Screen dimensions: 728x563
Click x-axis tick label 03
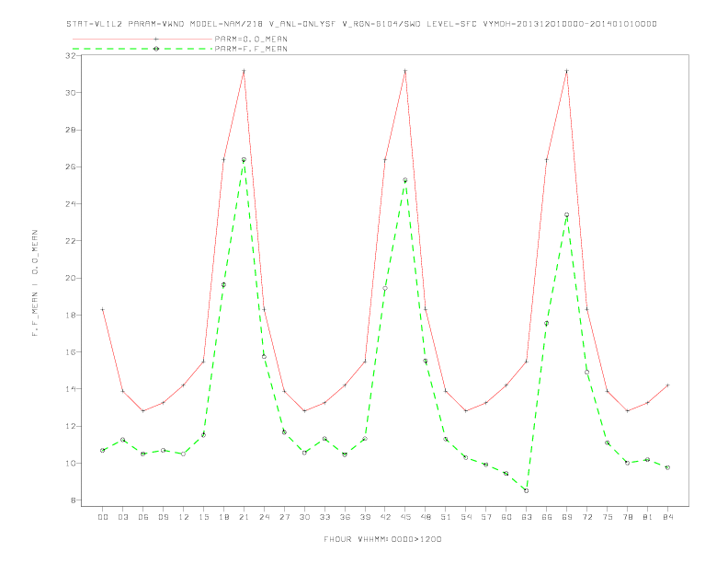[122, 517]
